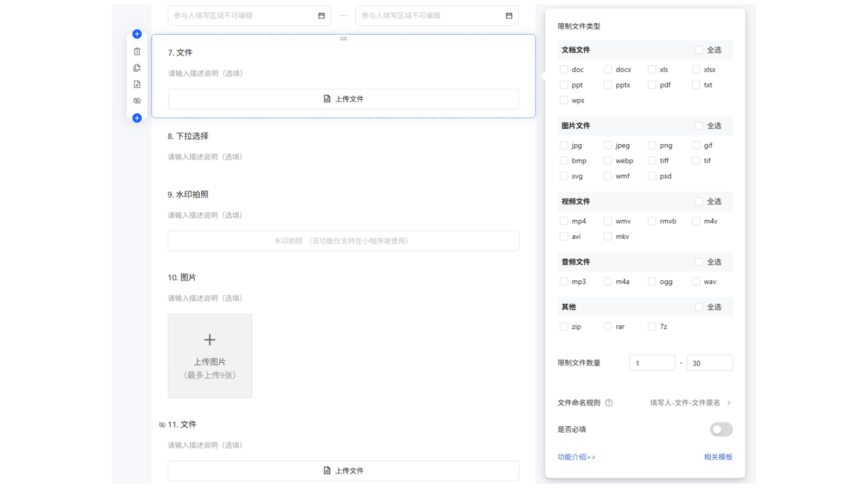Click 上传文件 button in question 7
This screenshot has height=488, width=868.
[343, 99]
